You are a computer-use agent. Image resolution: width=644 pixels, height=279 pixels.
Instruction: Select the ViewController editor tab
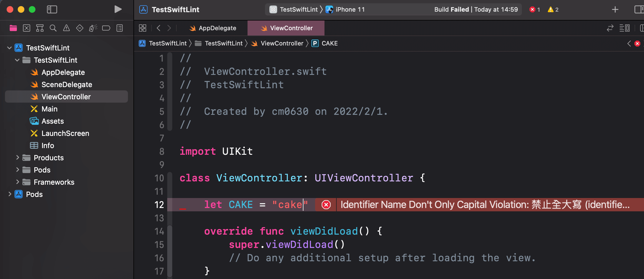tap(286, 28)
